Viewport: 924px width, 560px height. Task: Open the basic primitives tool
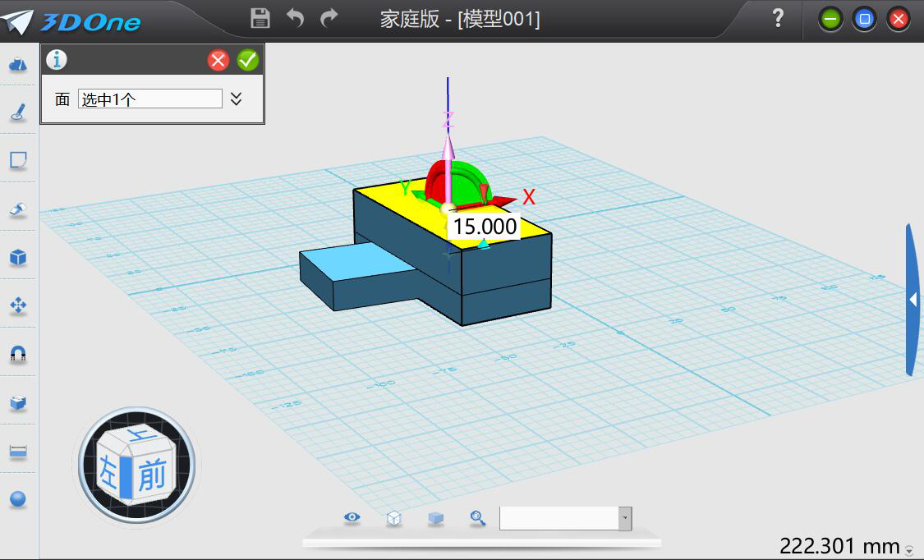point(18,63)
